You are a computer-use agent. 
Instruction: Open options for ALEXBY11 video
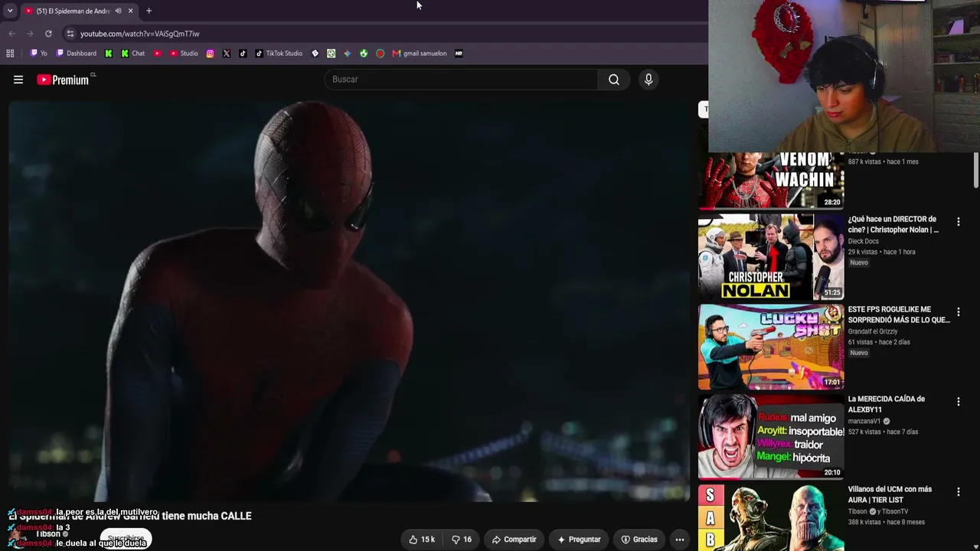(958, 402)
